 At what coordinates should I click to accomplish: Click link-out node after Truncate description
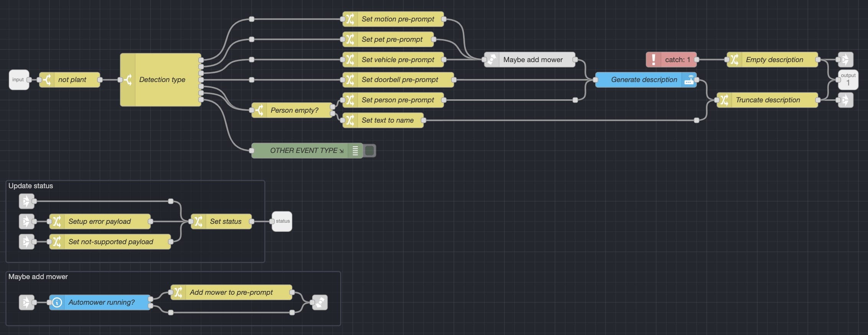(846, 100)
